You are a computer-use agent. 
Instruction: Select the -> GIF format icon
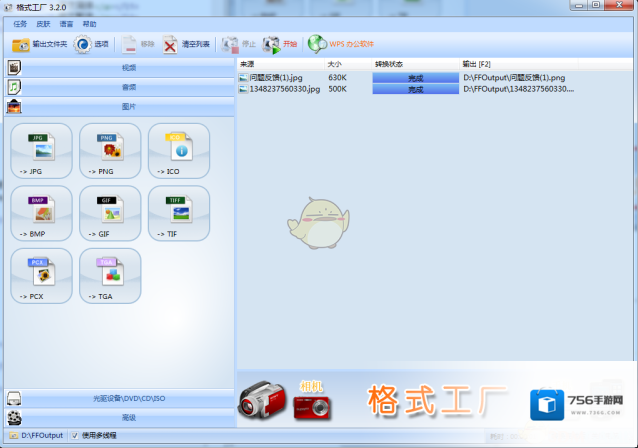(x=110, y=212)
